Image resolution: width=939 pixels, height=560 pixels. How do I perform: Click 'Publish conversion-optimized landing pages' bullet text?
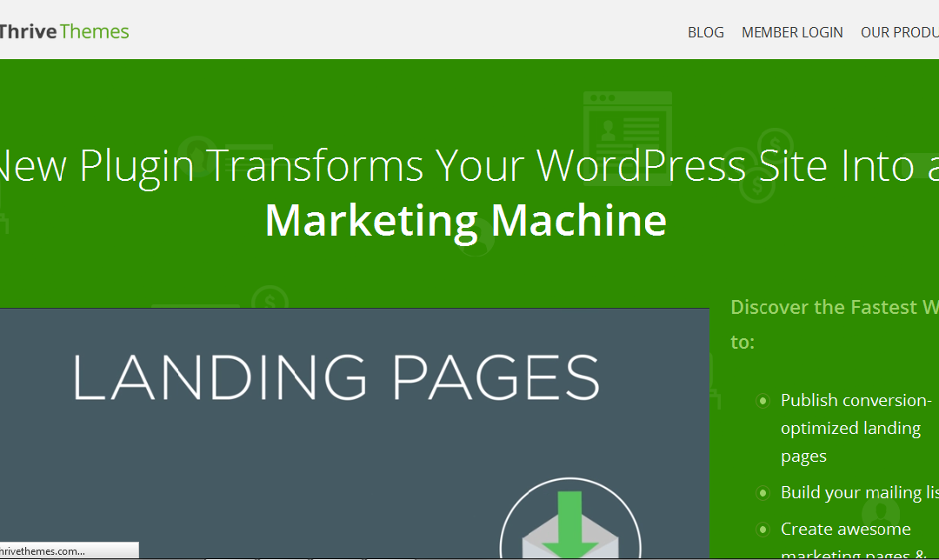pos(856,428)
